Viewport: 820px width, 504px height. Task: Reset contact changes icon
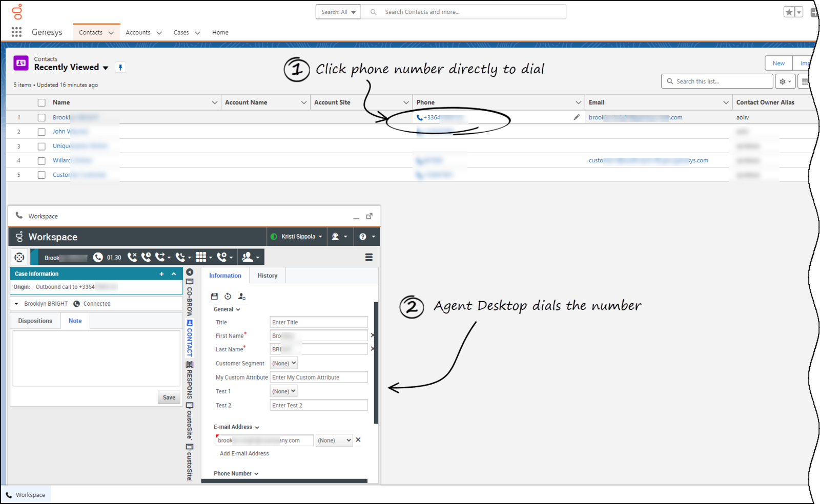point(228,297)
